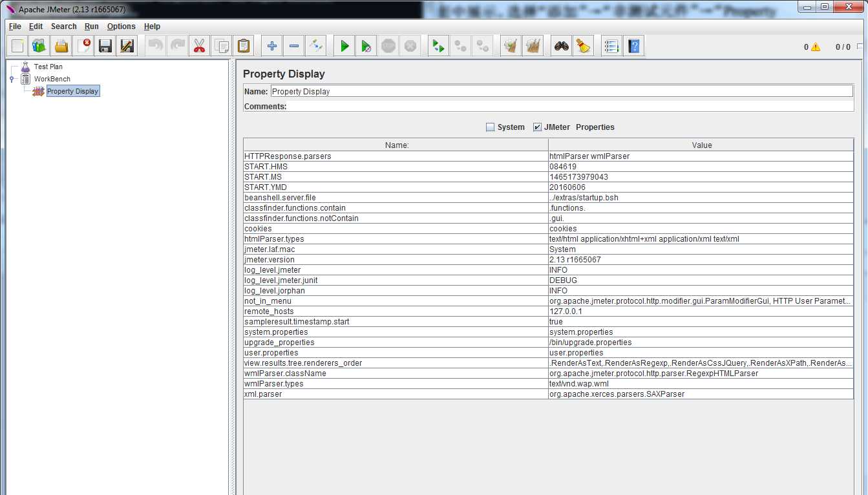Select Property Display in the tree
The image size is (868, 495).
72,91
